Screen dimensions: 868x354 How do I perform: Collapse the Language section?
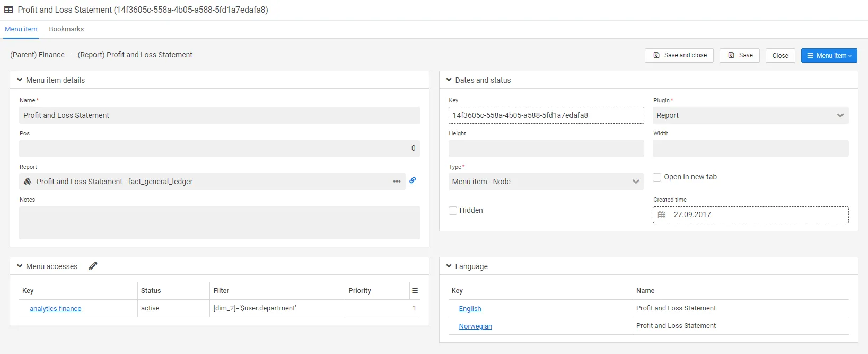449,266
